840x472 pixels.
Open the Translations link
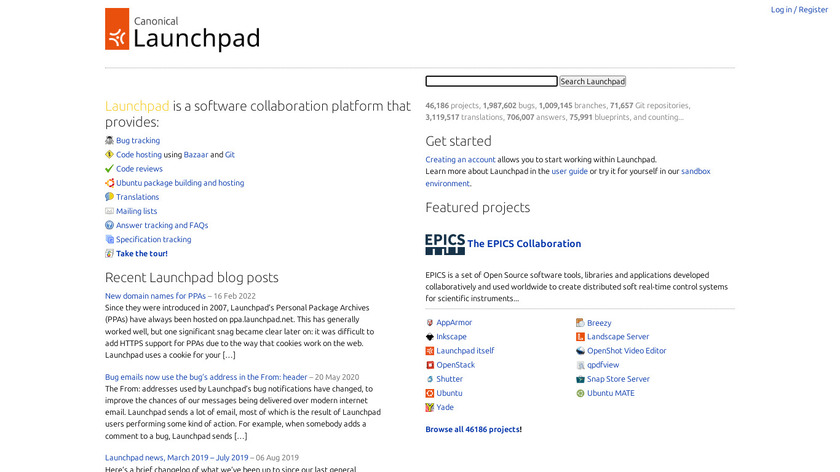138,197
